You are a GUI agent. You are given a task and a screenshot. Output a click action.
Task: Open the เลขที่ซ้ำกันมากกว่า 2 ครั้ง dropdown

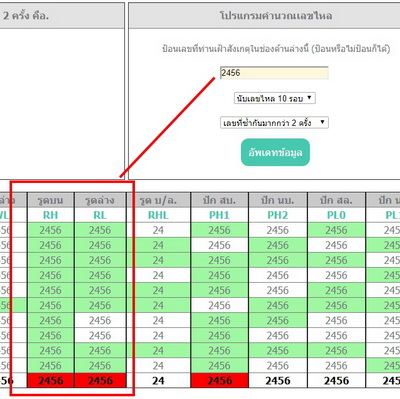[274, 123]
